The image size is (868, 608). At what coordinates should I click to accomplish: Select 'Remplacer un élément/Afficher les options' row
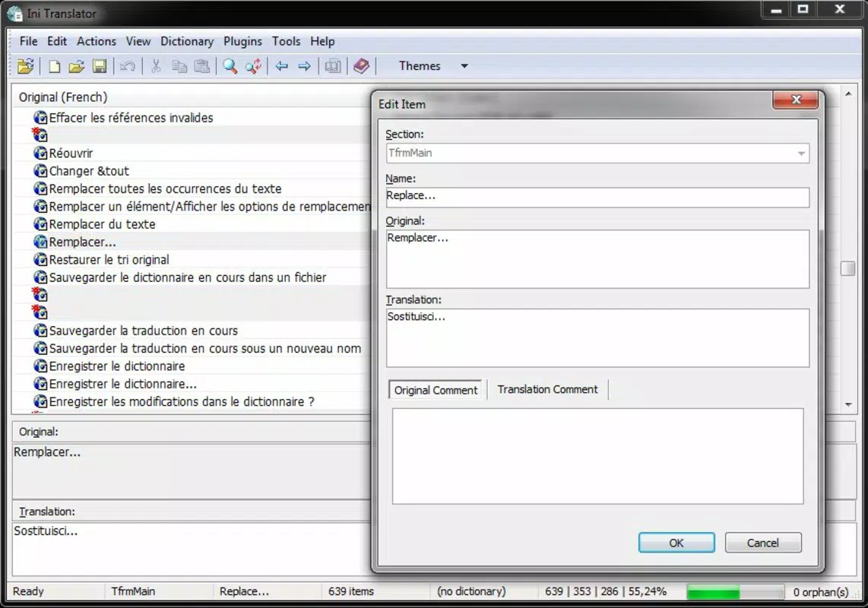point(191,206)
